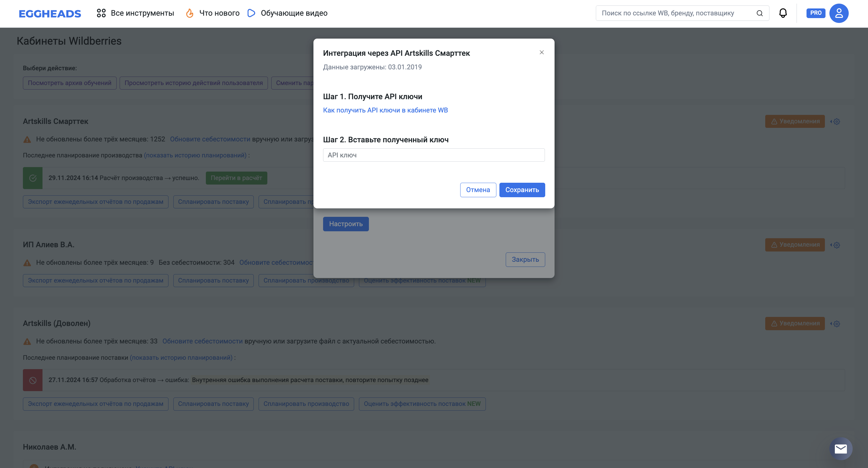Click Спланировать поставку for ИП Алиев
This screenshot has height=468, width=868.
pyautogui.click(x=213, y=280)
